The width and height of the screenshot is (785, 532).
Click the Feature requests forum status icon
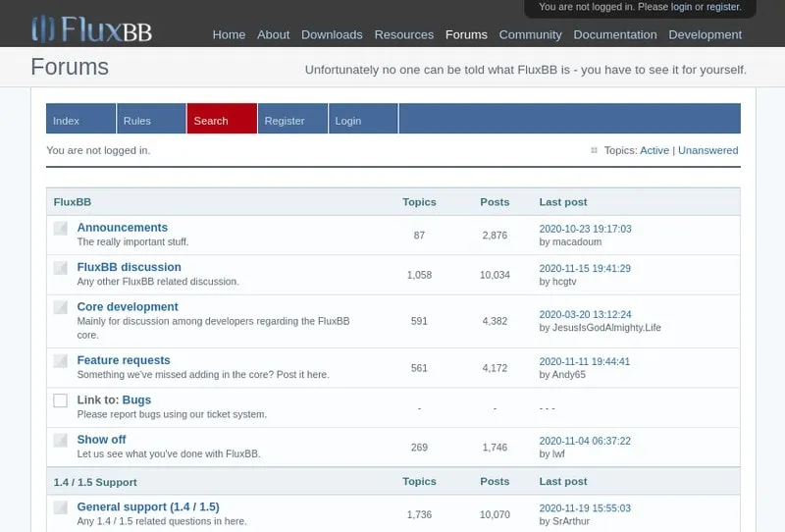[61, 361]
